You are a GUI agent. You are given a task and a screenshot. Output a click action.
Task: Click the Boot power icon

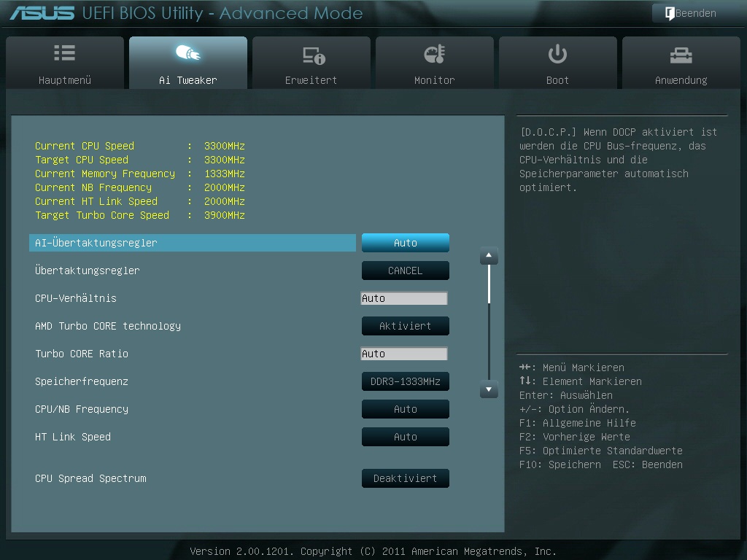click(x=557, y=54)
